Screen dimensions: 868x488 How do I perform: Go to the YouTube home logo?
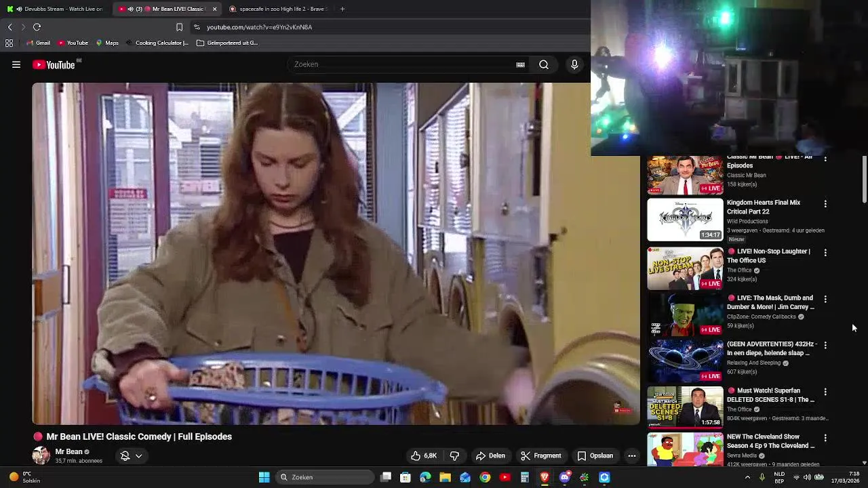click(x=54, y=64)
